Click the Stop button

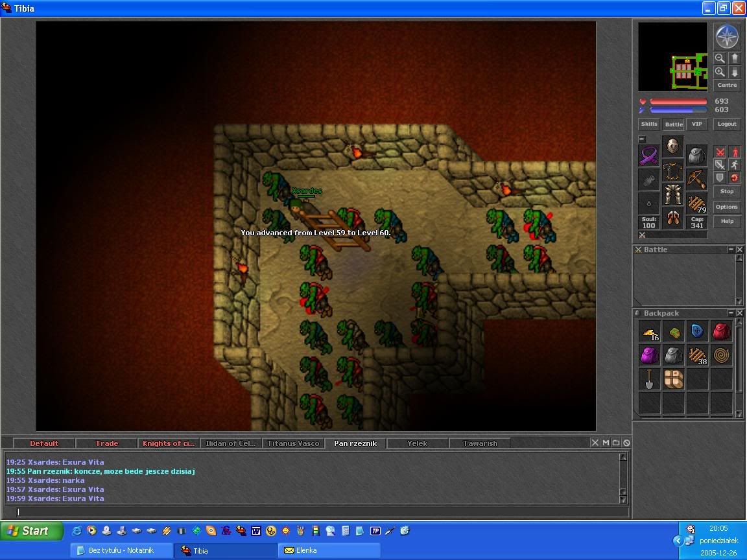pyautogui.click(x=727, y=191)
